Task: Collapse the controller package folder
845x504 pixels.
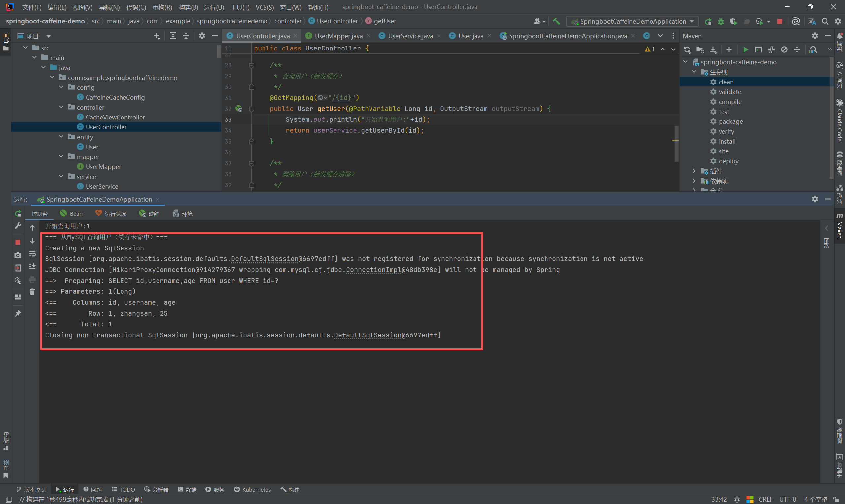Action: click(x=61, y=107)
